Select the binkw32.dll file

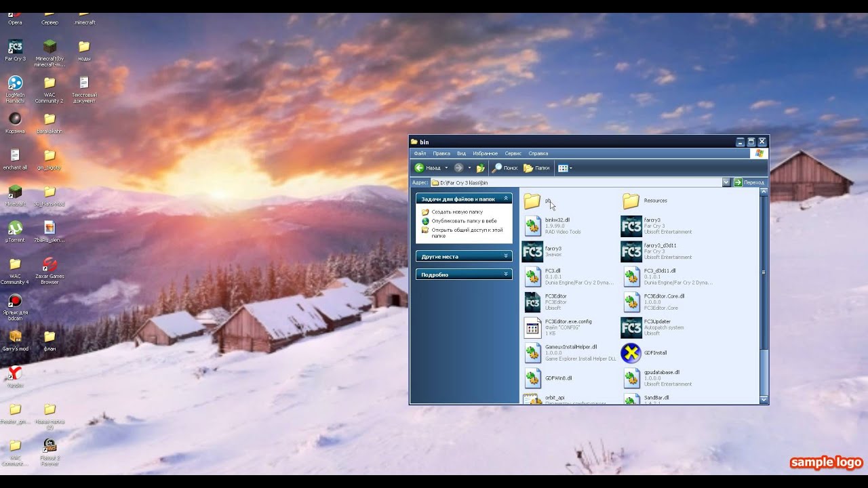553,226
